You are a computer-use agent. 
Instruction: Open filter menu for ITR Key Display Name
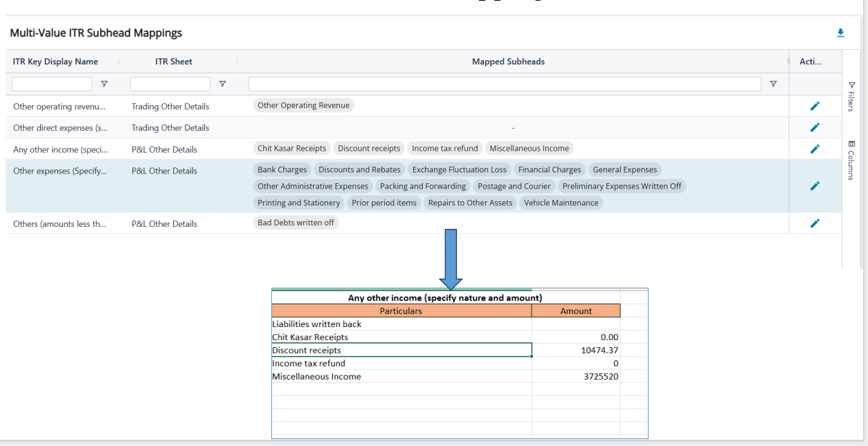coord(105,84)
